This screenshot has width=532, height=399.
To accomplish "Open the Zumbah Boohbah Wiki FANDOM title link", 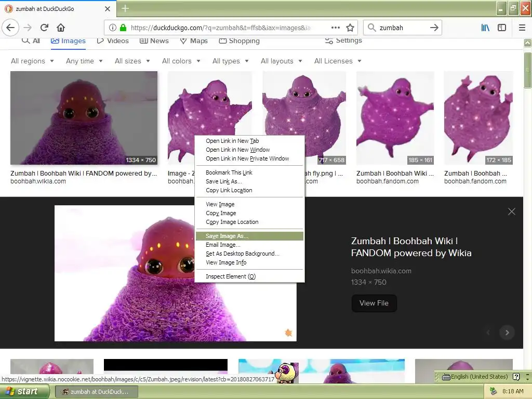I will [x=411, y=247].
